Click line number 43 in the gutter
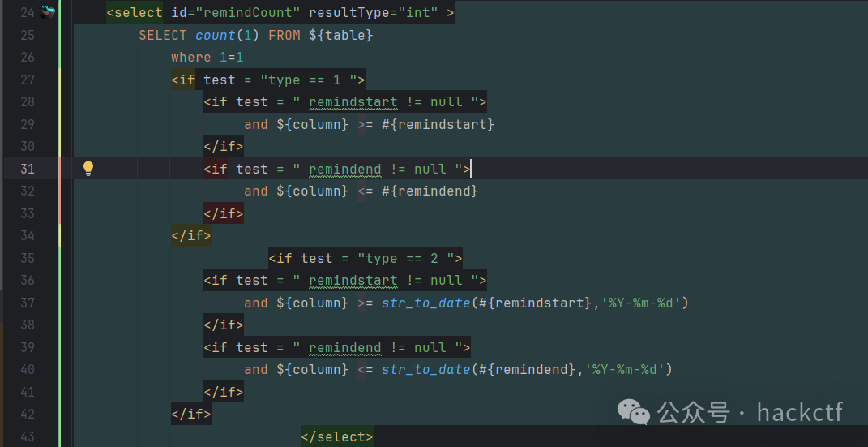Screen dimensions: 868x447 click(x=27, y=436)
